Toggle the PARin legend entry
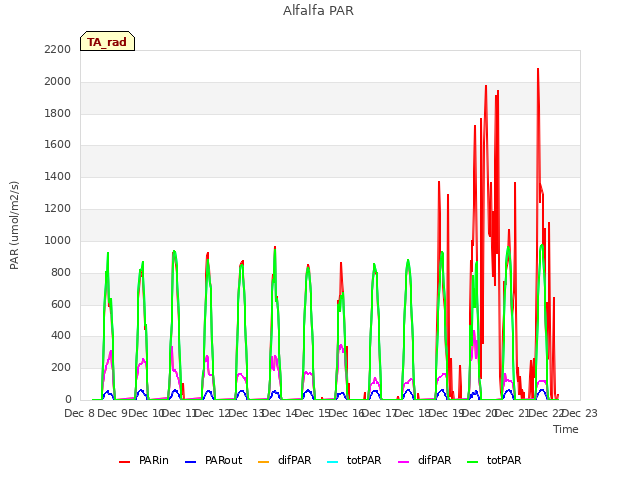The height and width of the screenshot is (480, 640). tap(144, 460)
